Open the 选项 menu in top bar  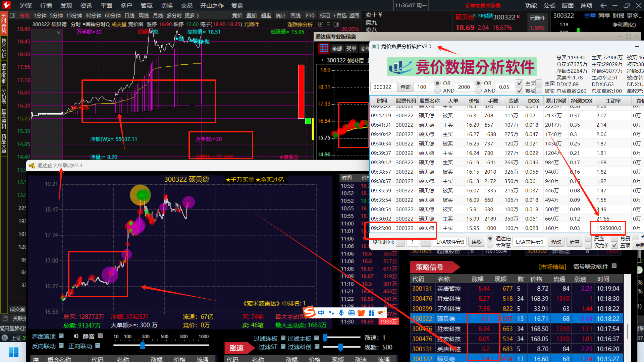[586, 6]
